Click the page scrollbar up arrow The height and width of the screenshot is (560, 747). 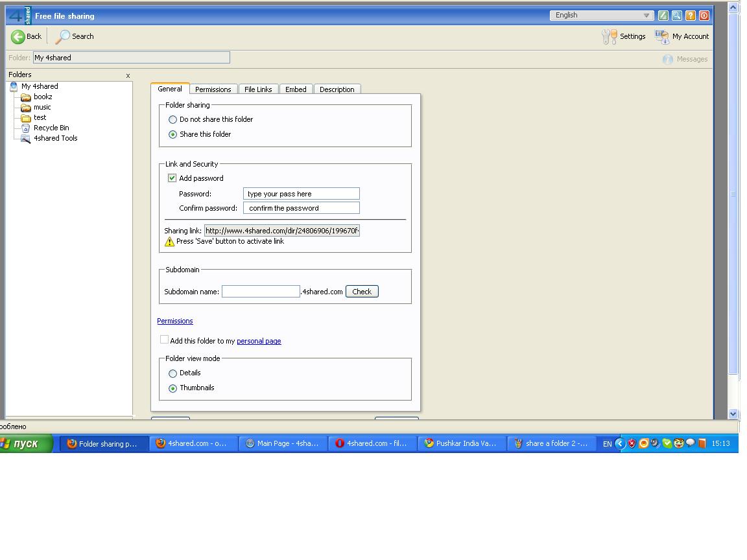(733, 8)
